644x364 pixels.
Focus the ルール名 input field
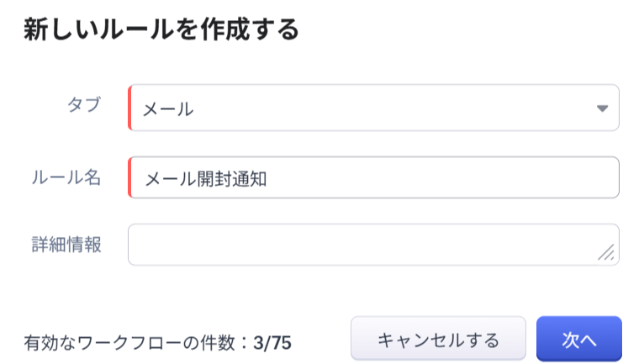click(437, 177)
